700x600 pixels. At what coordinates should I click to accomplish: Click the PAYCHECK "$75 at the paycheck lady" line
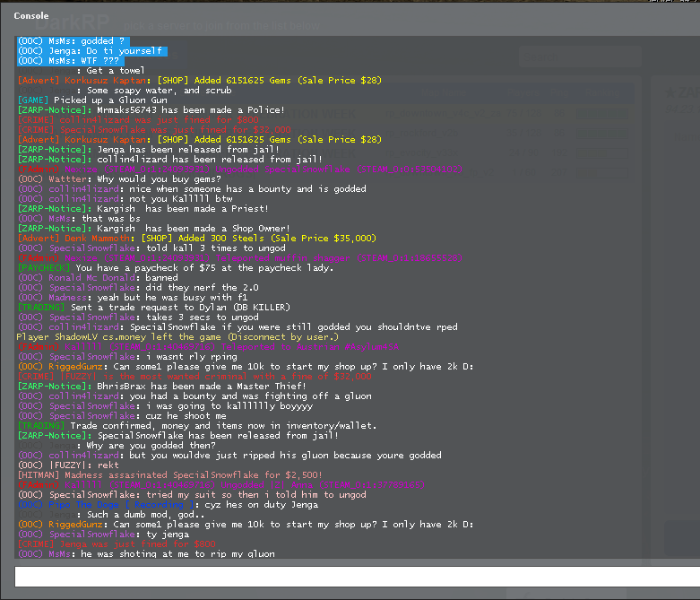(x=176, y=267)
